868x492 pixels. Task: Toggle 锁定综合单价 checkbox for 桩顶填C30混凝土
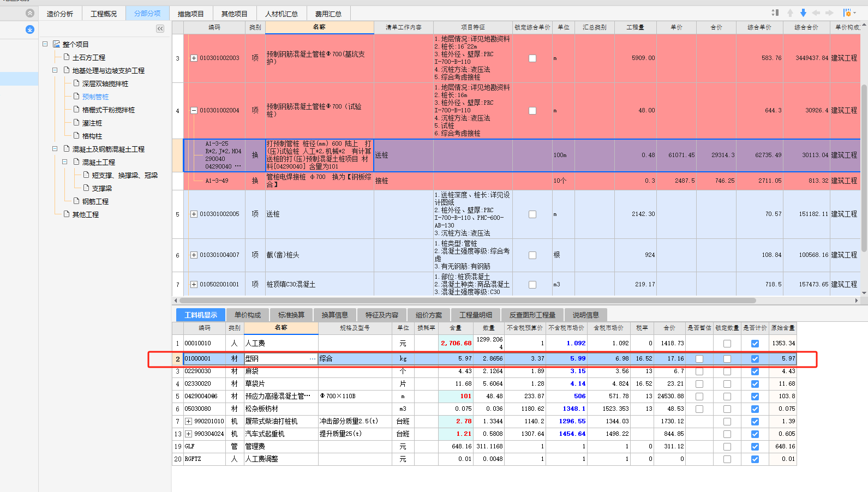coord(532,284)
